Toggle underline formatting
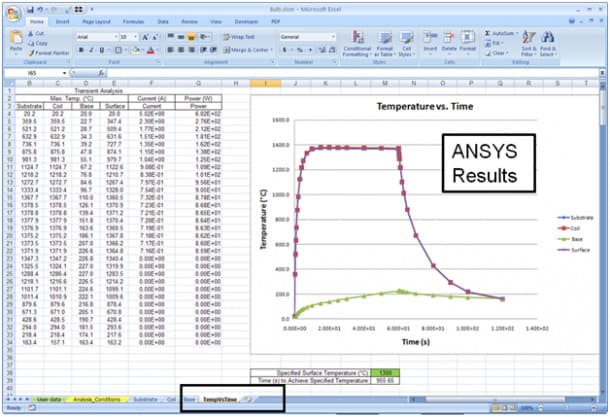 pos(102,50)
